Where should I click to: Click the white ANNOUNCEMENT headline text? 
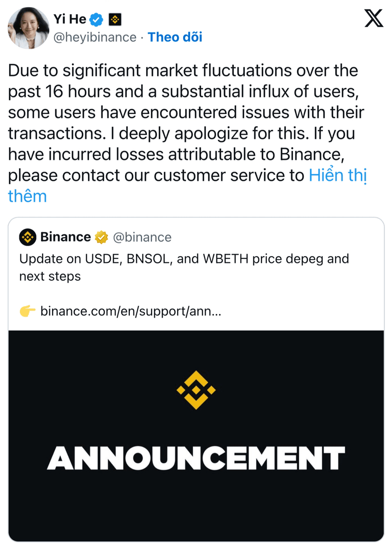point(196,458)
